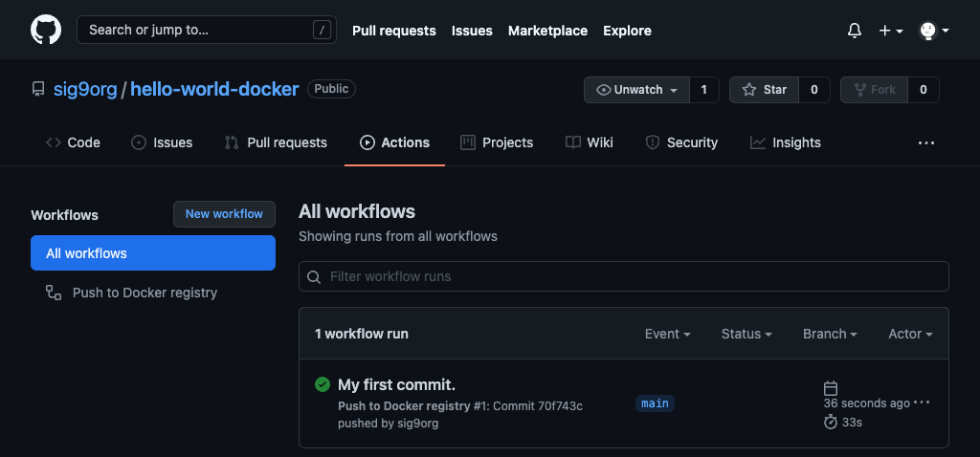Expand the Branch filter dropdown
The image size is (980, 457).
(x=830, y=334)
